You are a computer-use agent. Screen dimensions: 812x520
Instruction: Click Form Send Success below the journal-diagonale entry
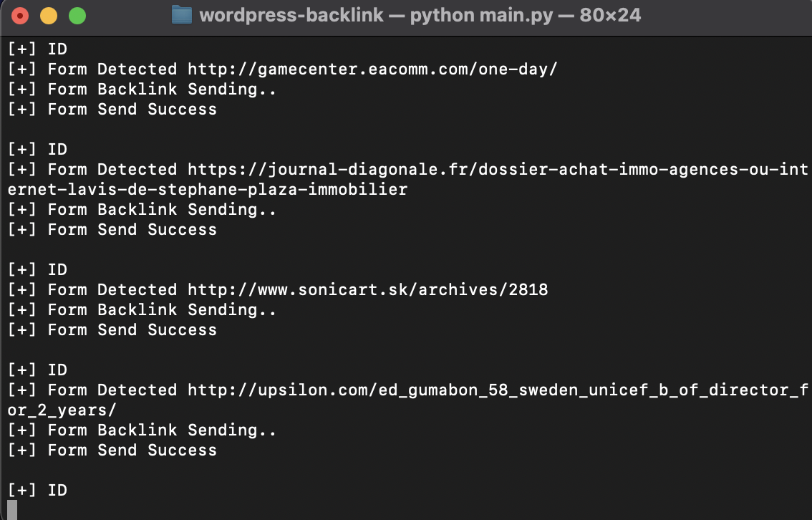pyautogui.click(x=112, y=229)
